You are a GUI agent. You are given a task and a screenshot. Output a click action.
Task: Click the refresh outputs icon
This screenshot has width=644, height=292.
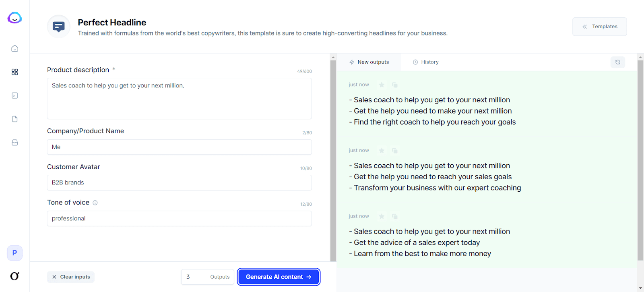[617, 62]
